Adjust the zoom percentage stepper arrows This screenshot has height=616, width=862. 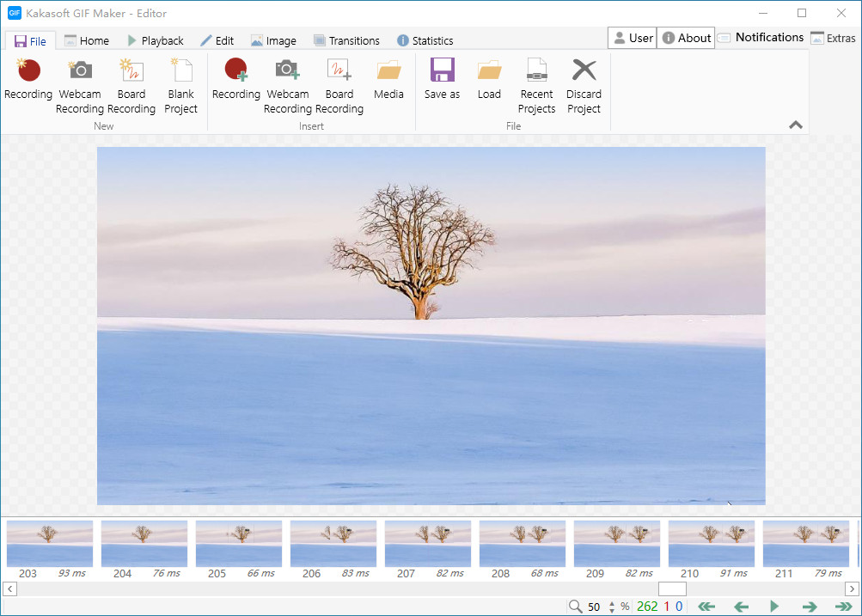(612, 607)
